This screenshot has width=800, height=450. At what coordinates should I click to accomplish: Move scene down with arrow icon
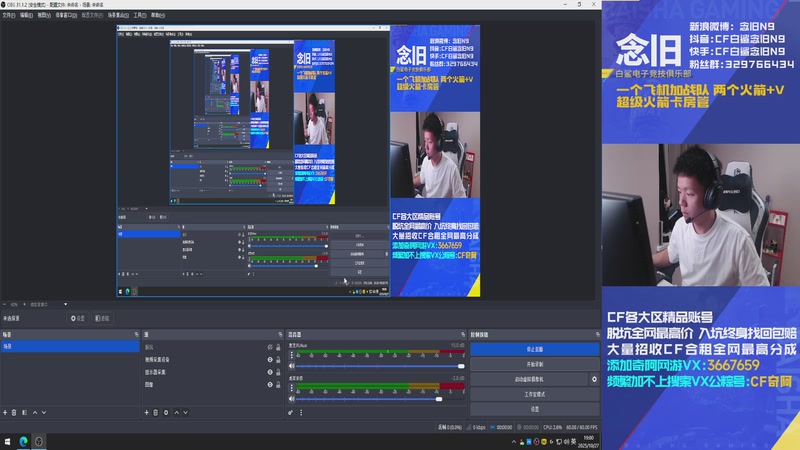click(44, 412)
